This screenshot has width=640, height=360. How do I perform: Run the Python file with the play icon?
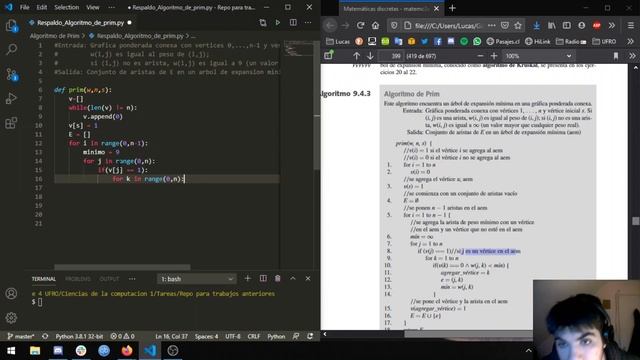tap(278, 22)
